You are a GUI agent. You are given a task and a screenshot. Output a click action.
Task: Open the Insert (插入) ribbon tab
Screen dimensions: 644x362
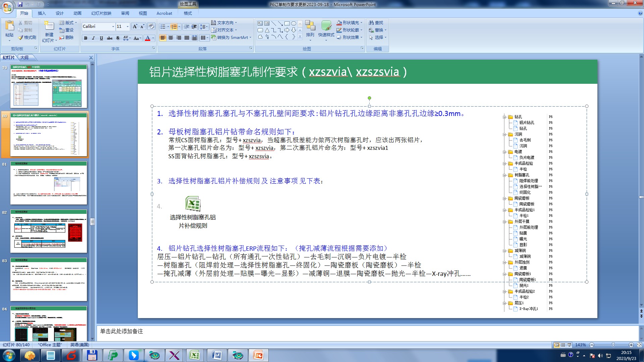click(x=42, y=13)
